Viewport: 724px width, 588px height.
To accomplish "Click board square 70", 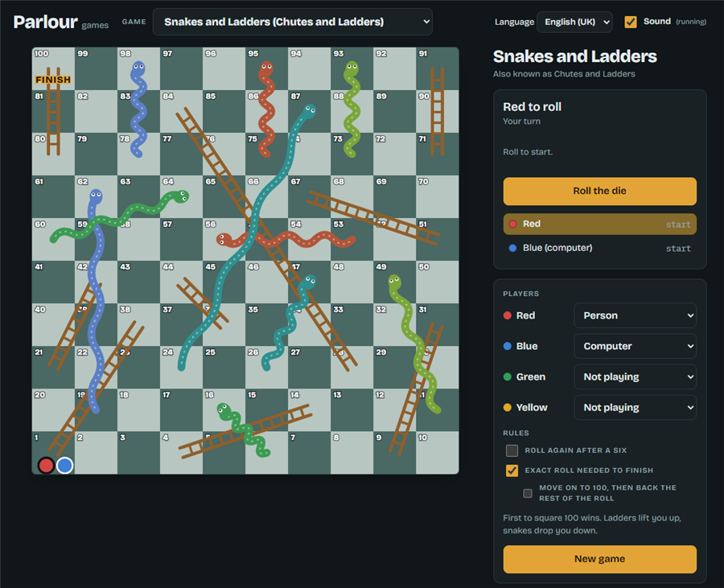I will [x=438, y=196].
